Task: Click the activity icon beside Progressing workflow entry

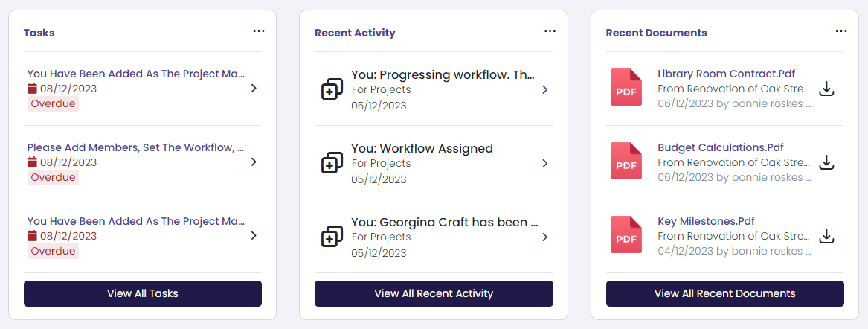Action: point(332,89)
